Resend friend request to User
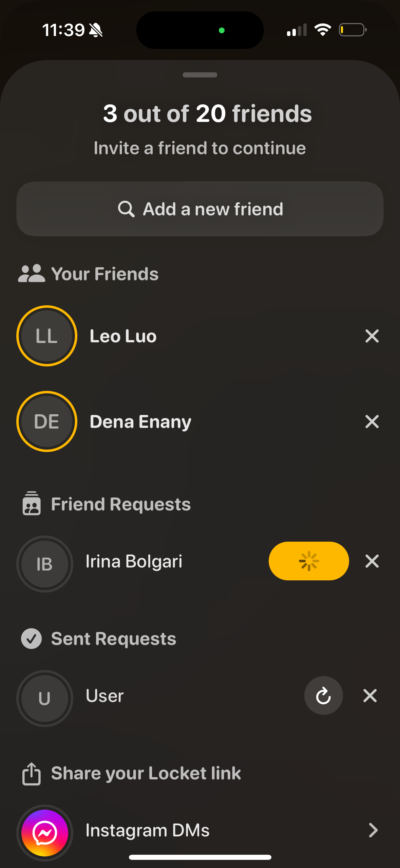This screenshot has height=868, width=400. point(323,695)
